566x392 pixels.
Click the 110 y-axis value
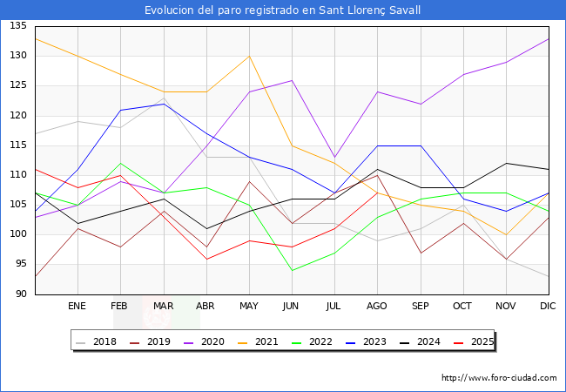tap(18, 175)
